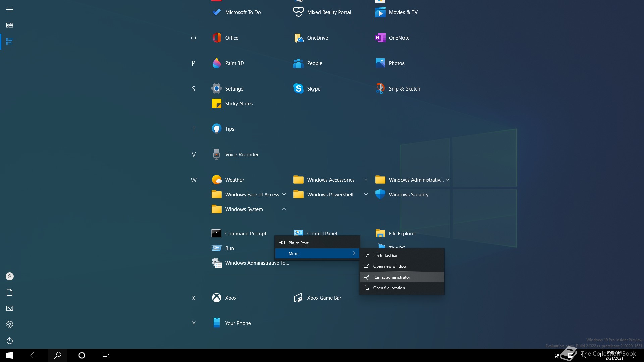Screen dimensions: 644x362
Task: Click the letter W section header
Action: pyautogui.click(x=194, y=180)
